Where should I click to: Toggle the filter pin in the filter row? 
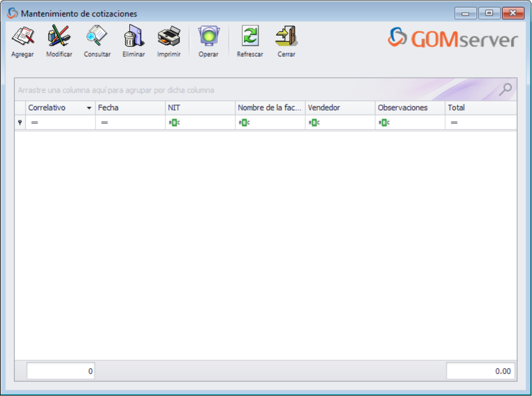[x=19, y=121]
